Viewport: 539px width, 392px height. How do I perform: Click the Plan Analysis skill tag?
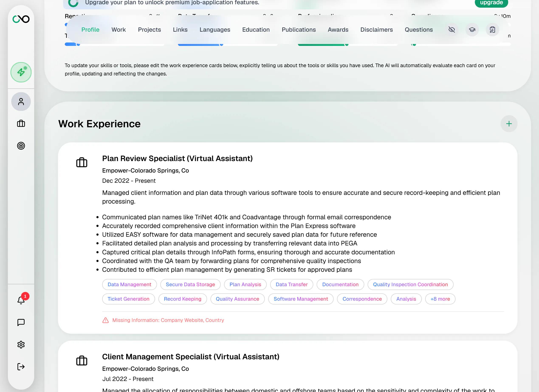(x=245, y=284)
